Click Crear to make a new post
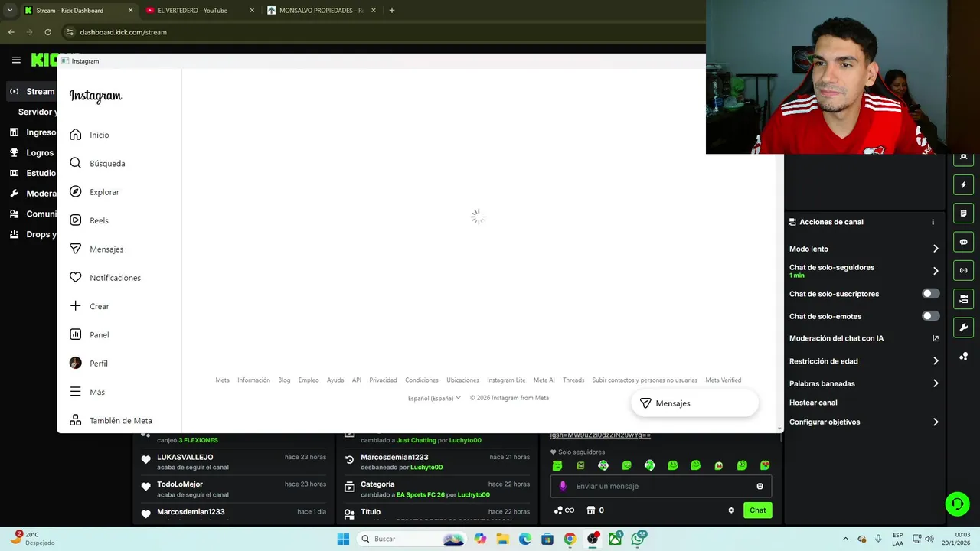 point(90,306)
